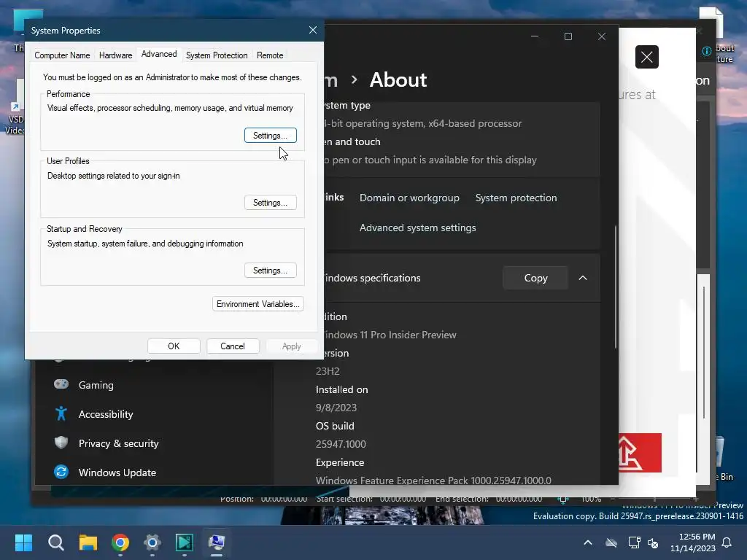Open taskbar Search
Screen dimensions: 747x560
55,542
